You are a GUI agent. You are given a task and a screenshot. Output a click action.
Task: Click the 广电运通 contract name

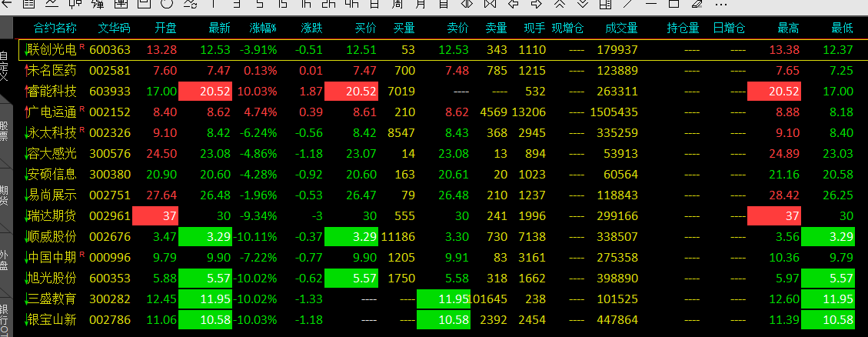52,112
